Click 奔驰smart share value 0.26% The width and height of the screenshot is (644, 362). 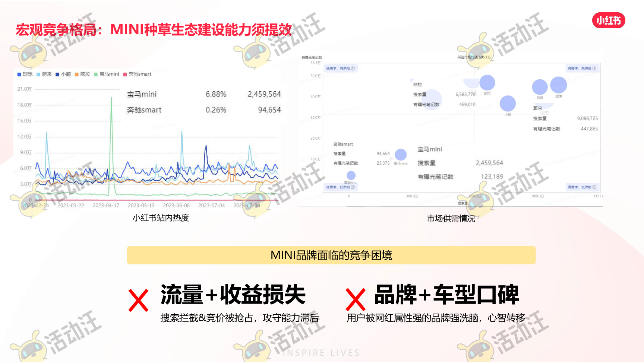point(216,110)
